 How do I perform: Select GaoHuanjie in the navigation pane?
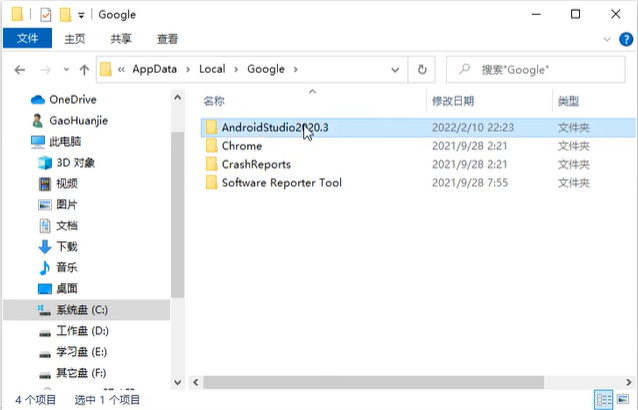coord(78,121)
